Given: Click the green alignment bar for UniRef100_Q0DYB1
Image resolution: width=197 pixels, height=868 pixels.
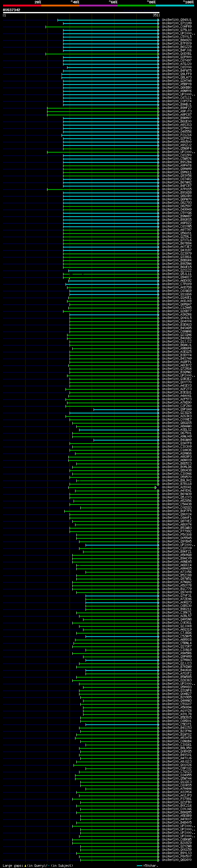Looking at the screenshot, I should click(x=102, y=54).
